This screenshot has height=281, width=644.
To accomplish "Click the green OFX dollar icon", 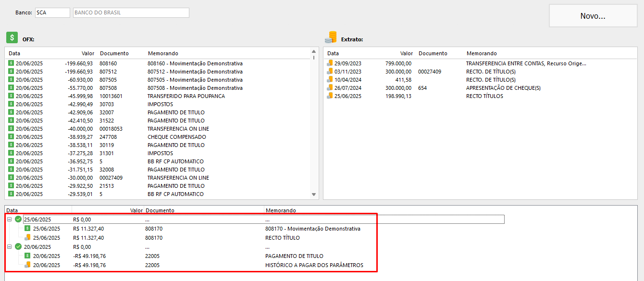I will coord(12,38).
